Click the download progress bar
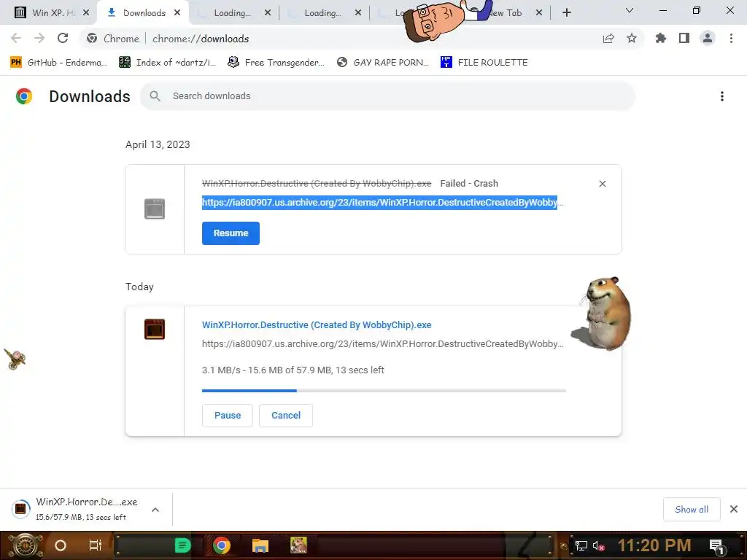Screen dimensions: 747x560 click(x=384, y=391)
